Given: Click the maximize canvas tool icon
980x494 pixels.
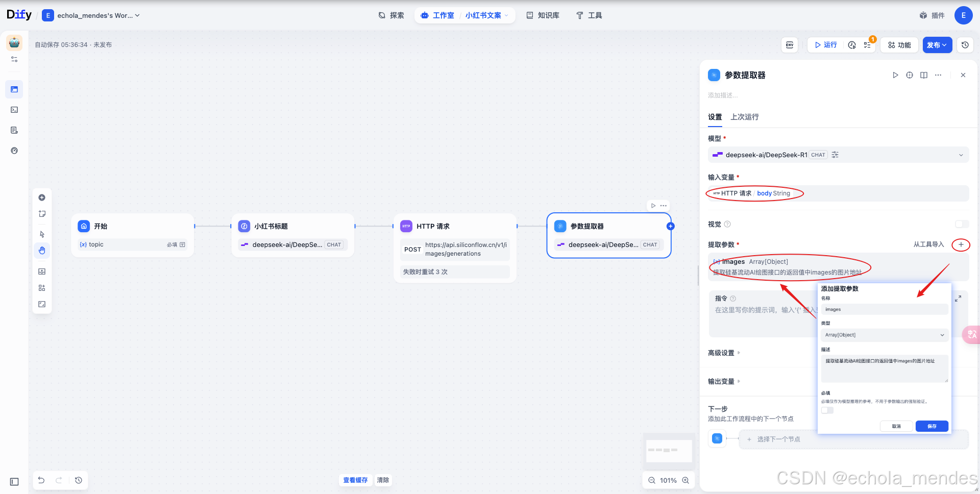Looking at the screenshot, I should (42, 304).
